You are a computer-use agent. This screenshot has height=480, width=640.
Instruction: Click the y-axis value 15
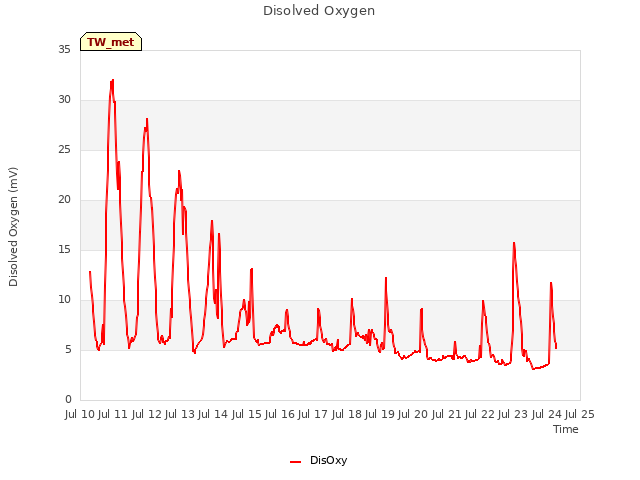coord(64,250)
